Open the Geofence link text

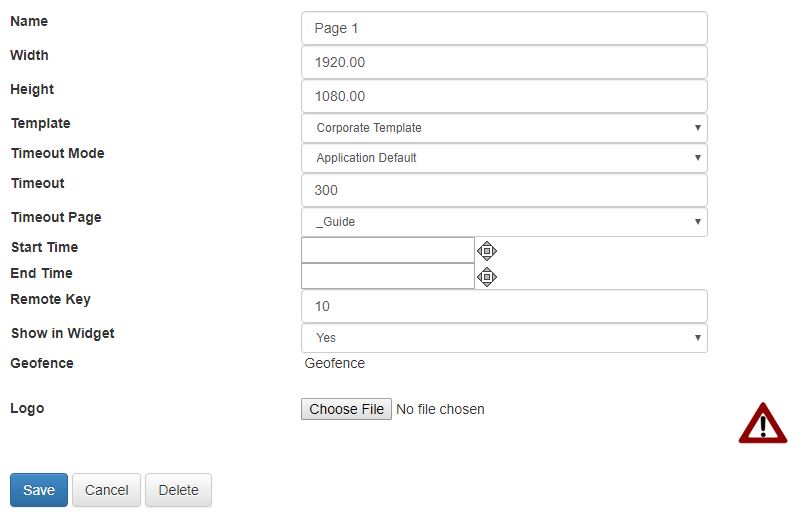tap(334, 363)
